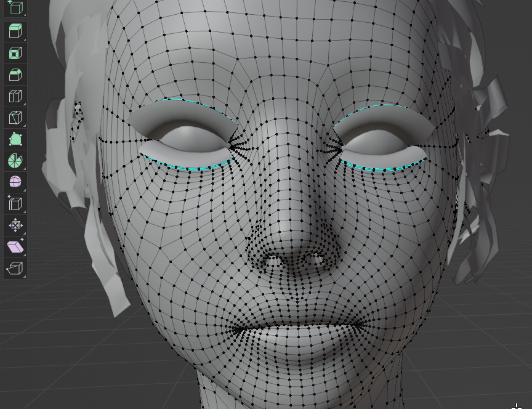The height and width of the screenshot is (409, 532).
Task: Select the Add Cube tool
Action: pyautogui.click(x=15, y=7)
